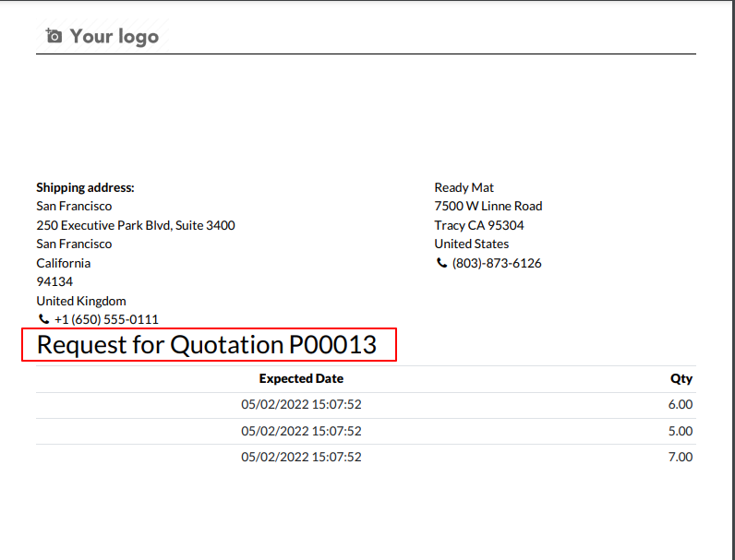
Task: Click the quantity '7.00' cell
Action: [x=681, y=457]
